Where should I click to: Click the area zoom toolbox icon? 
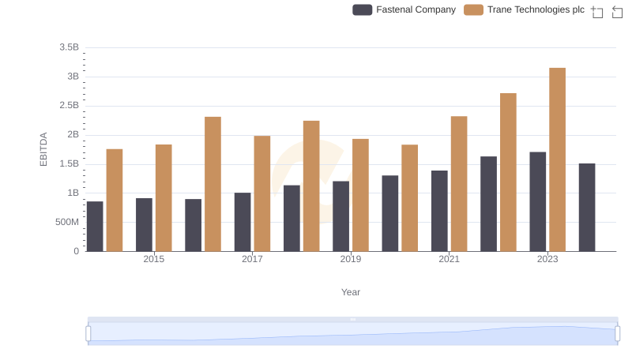coord(597,12)
